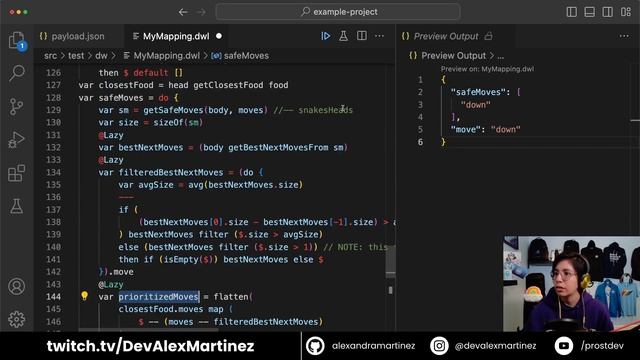
Task: Click the "move" key in preview output
Action: click(x=466, y=129)
